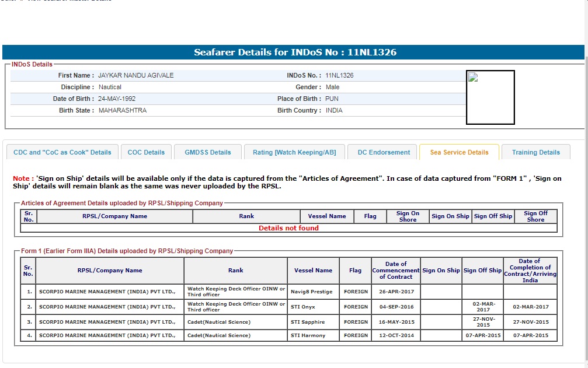Select the Sea Service Details tab
Screen dimensions: 588x368
(x=459, y=152)
